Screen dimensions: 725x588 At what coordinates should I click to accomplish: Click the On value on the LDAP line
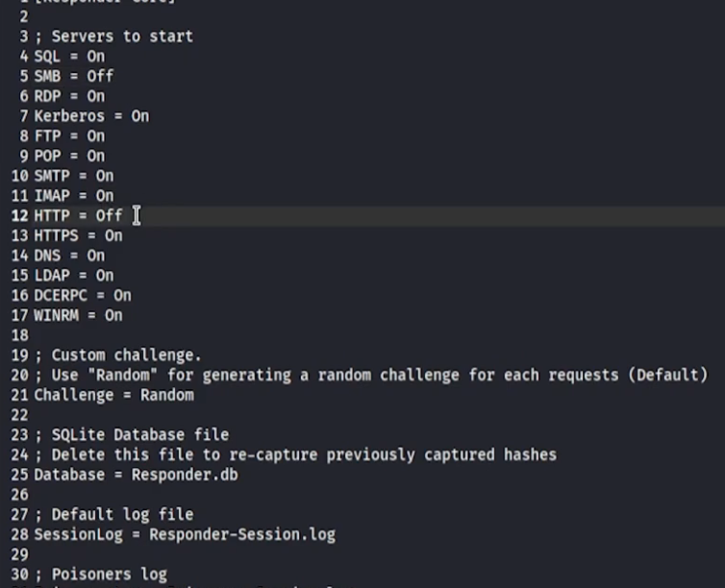pyautogui.click(x=104, y=276)
